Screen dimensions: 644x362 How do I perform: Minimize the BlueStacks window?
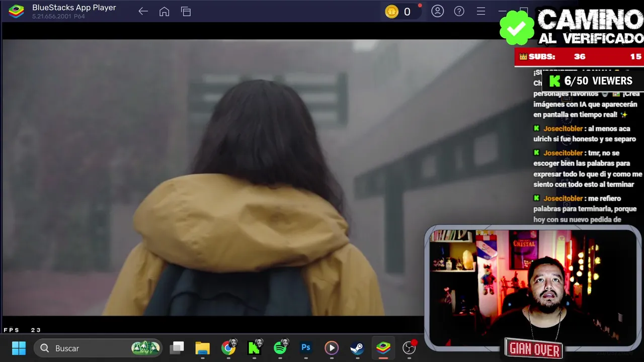[x=502, y=11]
